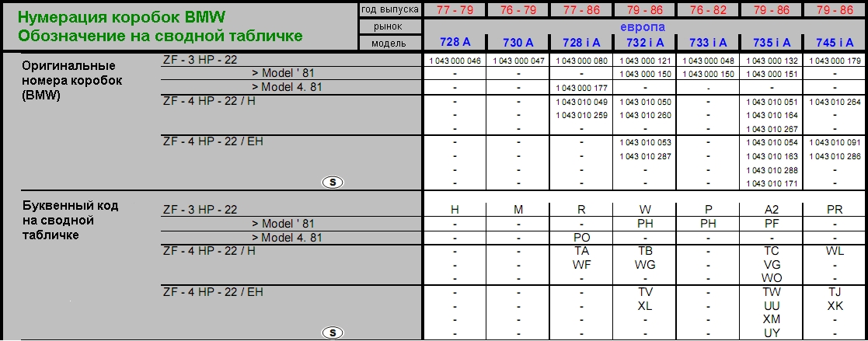Select the 728 A model column header
This screenshot has height=341, width=868.
pos(455,43)
